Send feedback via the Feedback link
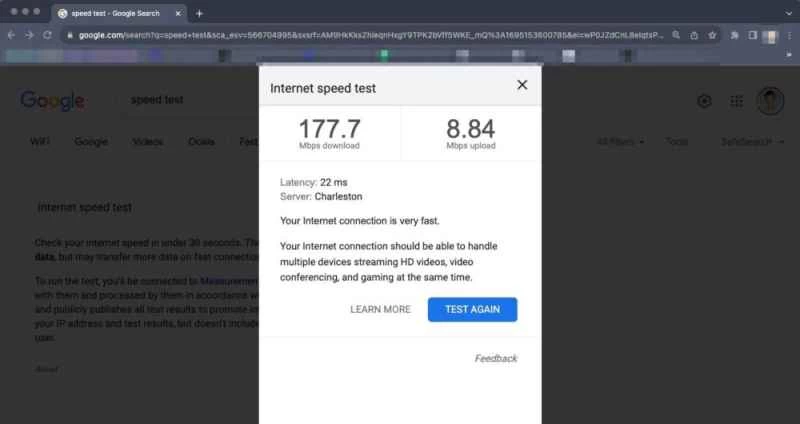This screenshot has width=800, height=424. pos(496,358)
